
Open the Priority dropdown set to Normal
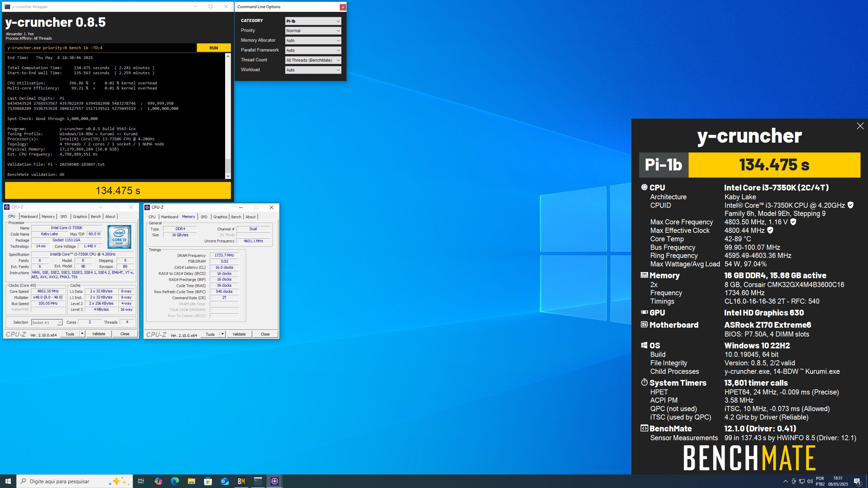(313, 31)
